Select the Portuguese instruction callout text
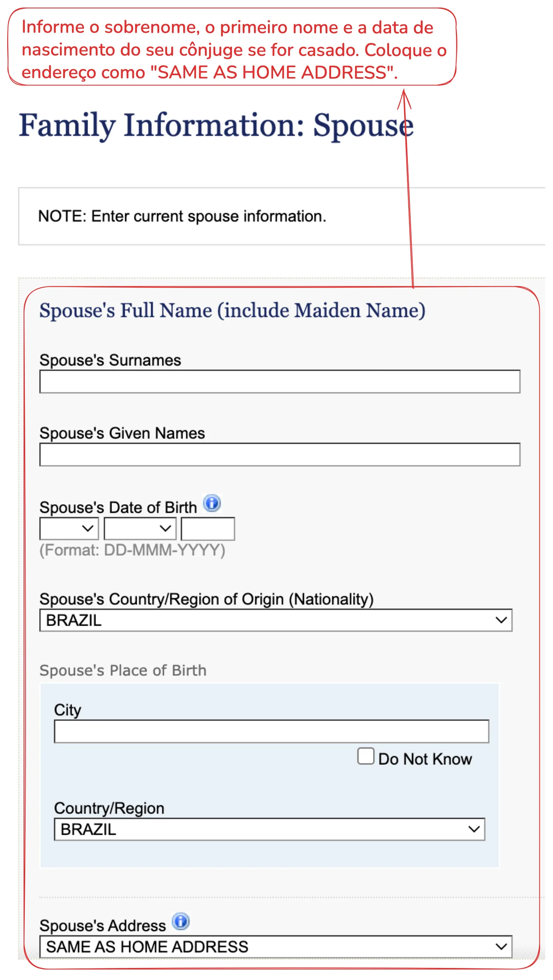Screen dimensions: 553x980 point(234,50)
